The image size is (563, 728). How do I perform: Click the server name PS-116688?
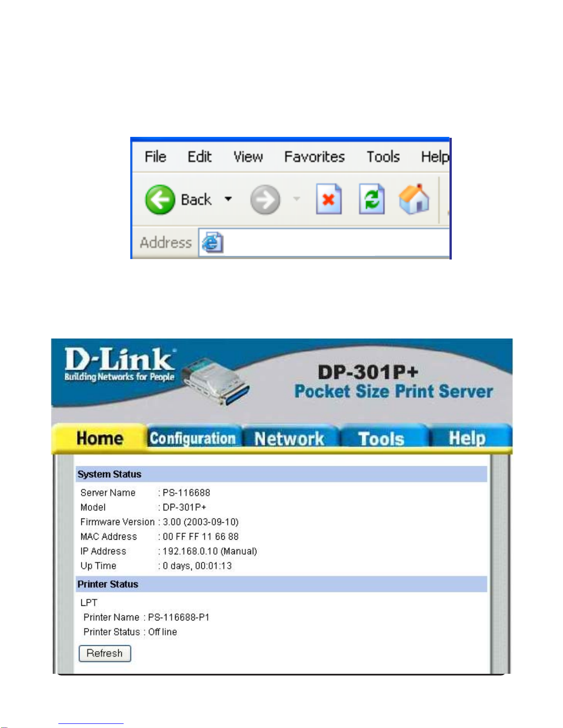pos(186,493)
